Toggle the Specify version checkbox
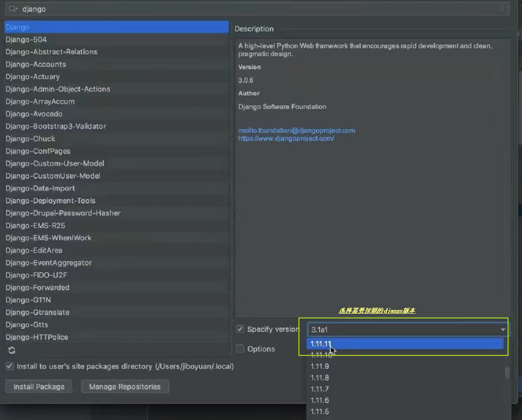522x420 pixels. pos(240,329)
